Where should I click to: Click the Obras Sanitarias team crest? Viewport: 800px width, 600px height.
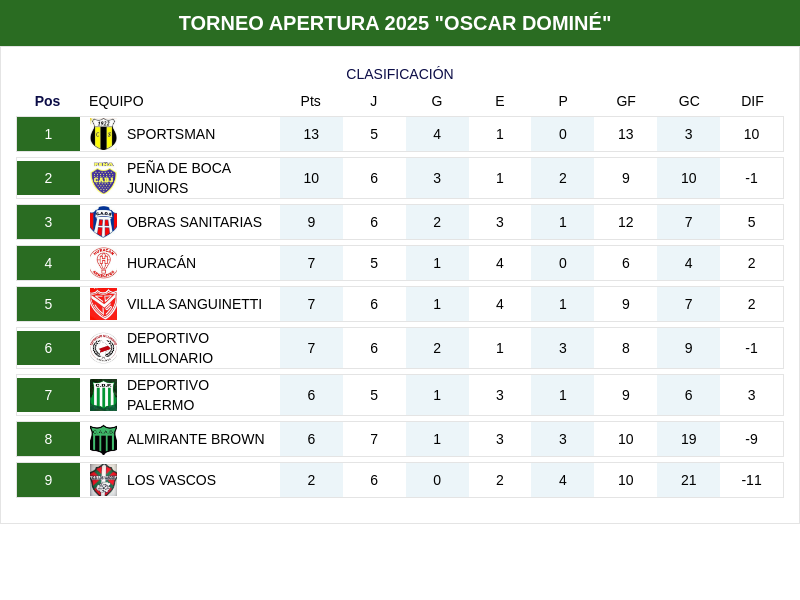coord(103,222)
